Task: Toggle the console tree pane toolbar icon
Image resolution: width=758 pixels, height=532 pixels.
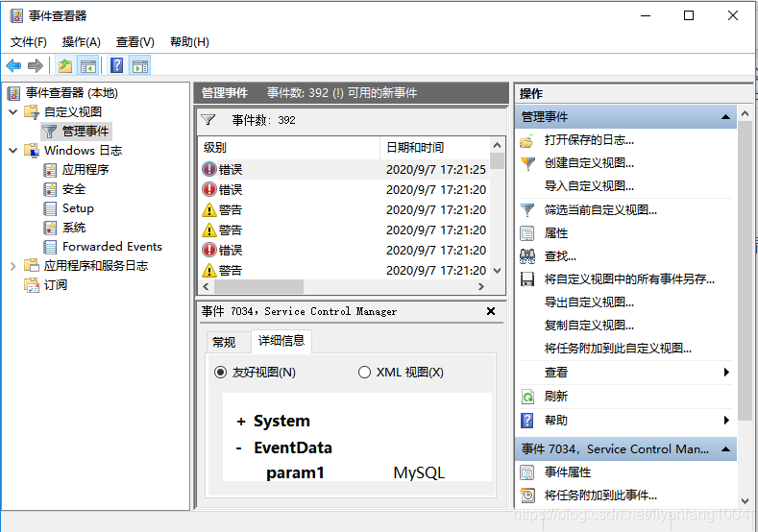Action: click(88, 65)
